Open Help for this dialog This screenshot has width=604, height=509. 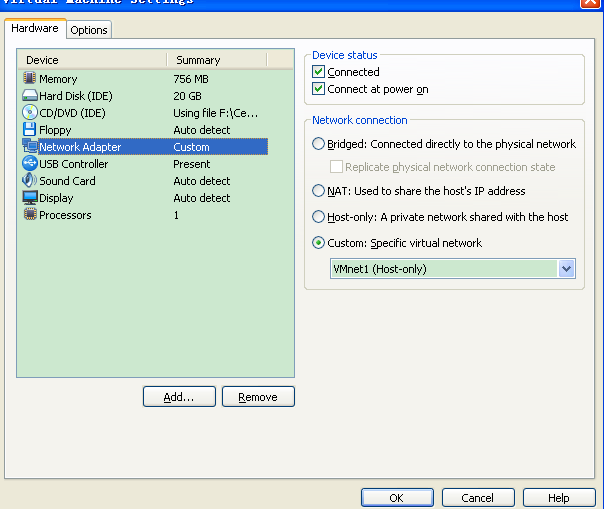[x=559, y=498]
